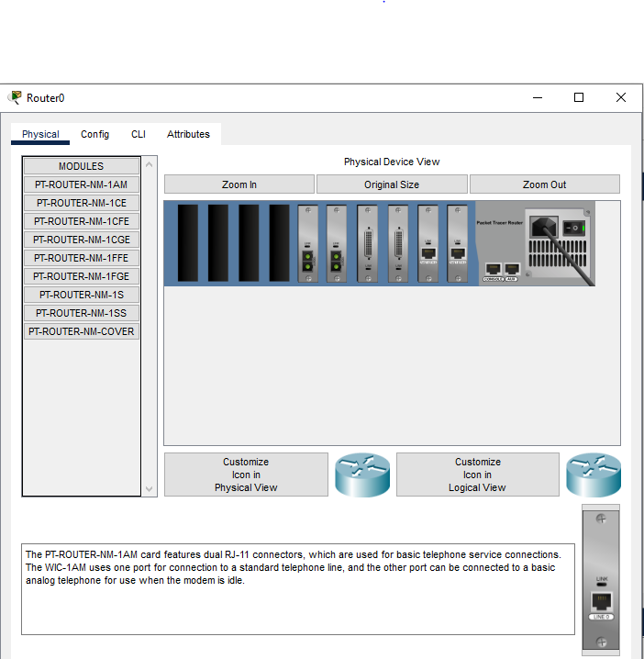
Task: Select the first empty black module slot
Action: [187, 242]
